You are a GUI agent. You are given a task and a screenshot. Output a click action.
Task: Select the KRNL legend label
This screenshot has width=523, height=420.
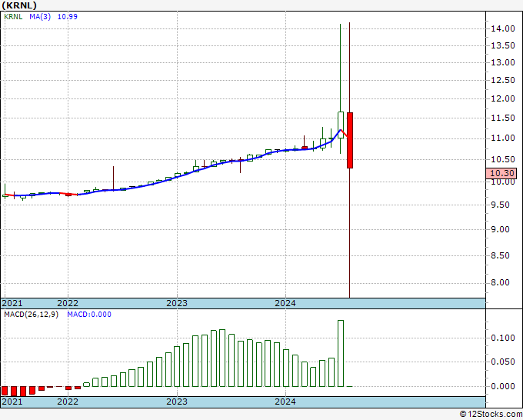click(x=13, y=17)
